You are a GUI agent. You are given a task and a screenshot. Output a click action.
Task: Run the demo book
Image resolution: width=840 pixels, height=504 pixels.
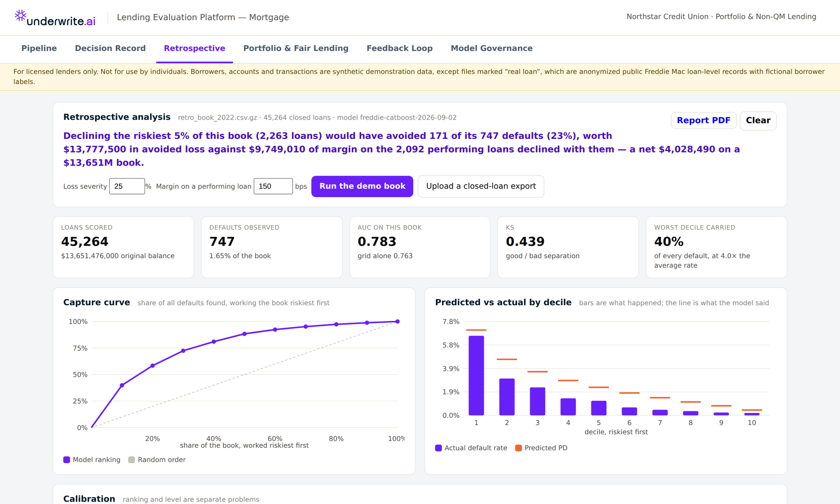362,186
